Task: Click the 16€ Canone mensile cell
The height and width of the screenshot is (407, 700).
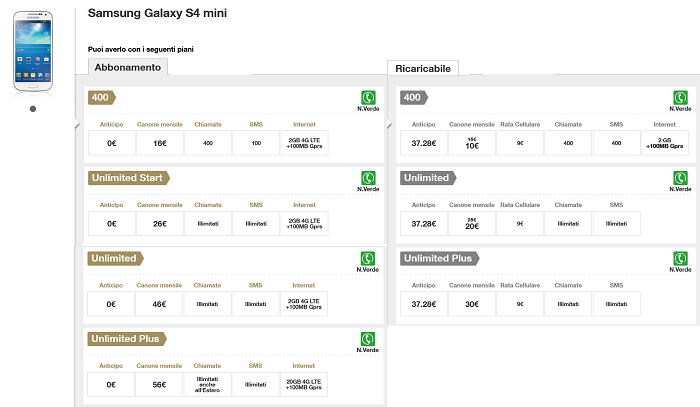Action: (160, 143)
